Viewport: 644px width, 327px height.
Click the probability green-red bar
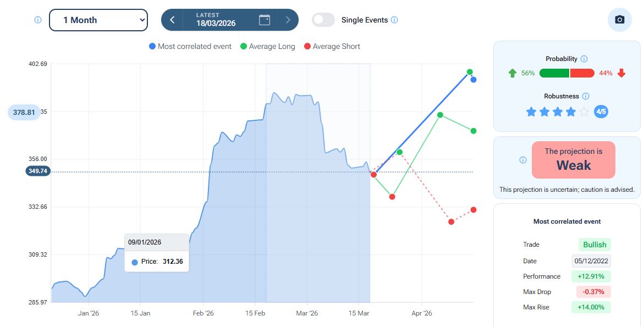567,73
